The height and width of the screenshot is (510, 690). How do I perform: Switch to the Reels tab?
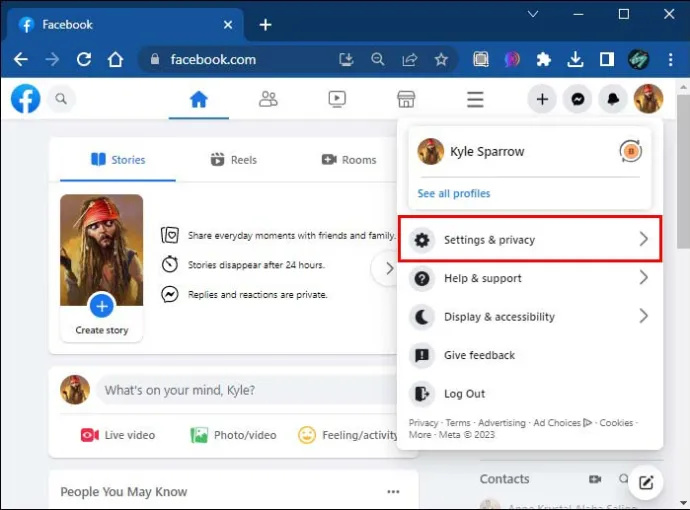tap(233, 160)
